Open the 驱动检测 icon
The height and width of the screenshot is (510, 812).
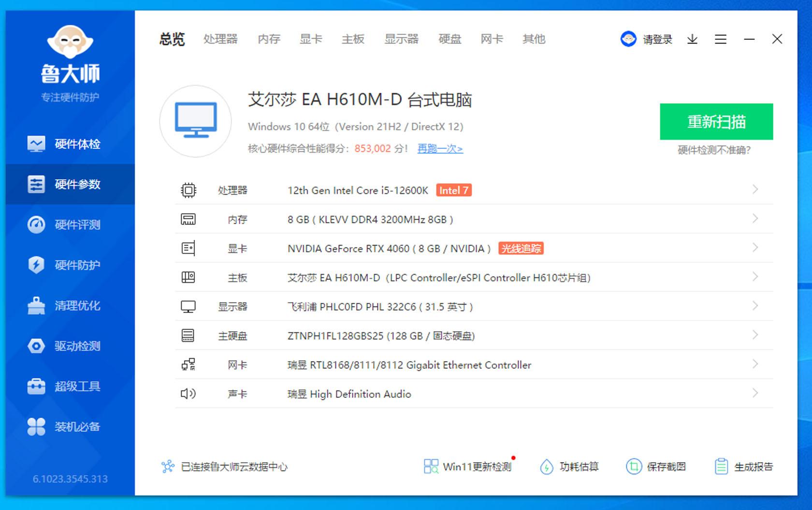coord(36,346)
